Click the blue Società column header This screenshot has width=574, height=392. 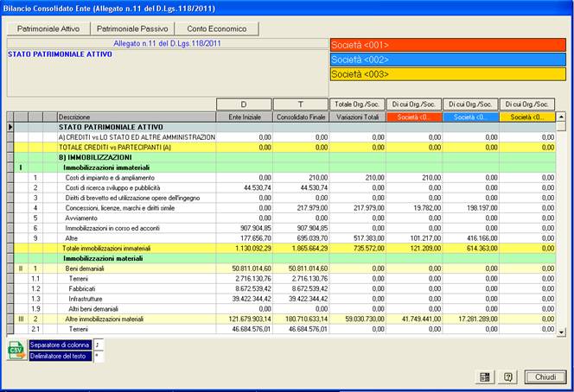pyautogui.click(x=471, y=117)
